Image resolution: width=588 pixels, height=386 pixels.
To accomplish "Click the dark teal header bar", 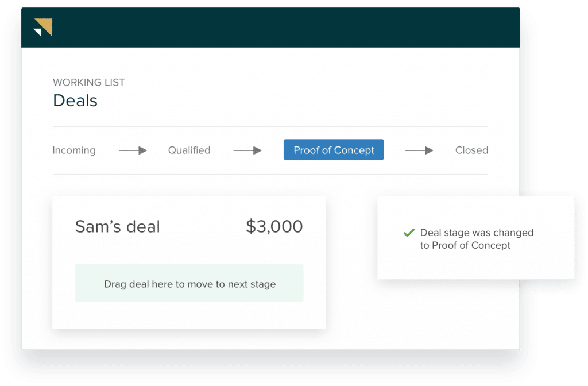I will [287, 28].
